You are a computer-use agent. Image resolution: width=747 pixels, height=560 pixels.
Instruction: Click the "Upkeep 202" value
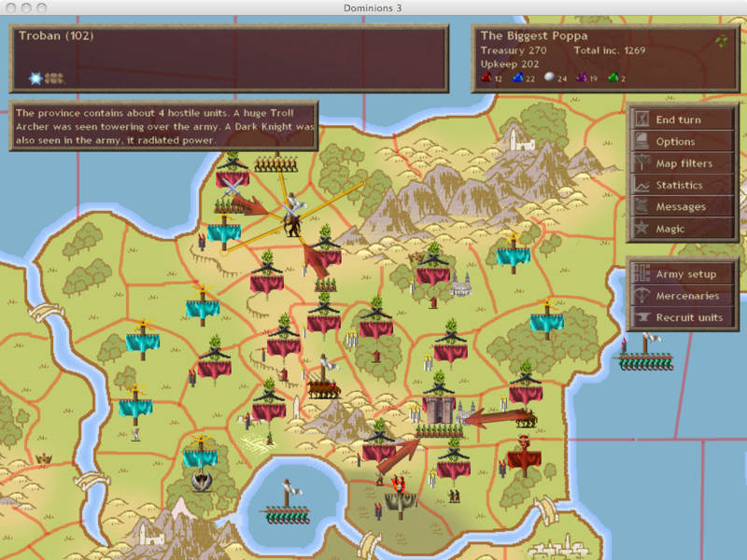coord(509,63)
